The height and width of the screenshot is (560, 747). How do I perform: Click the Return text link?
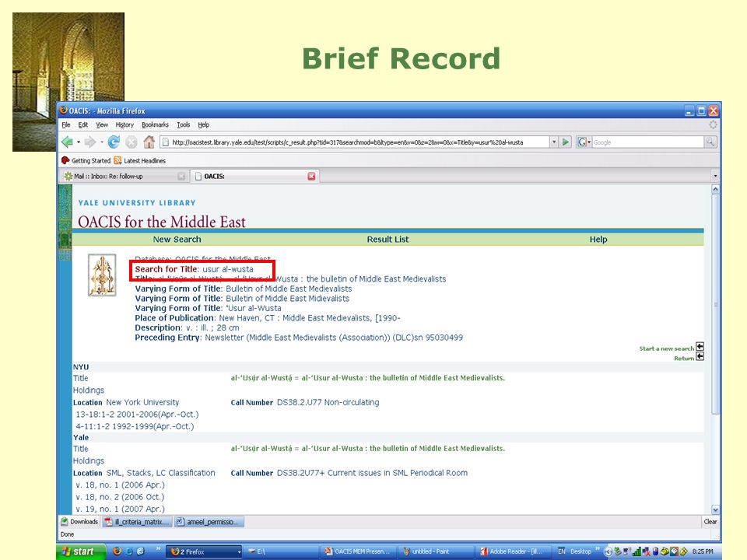click(684, 358)
